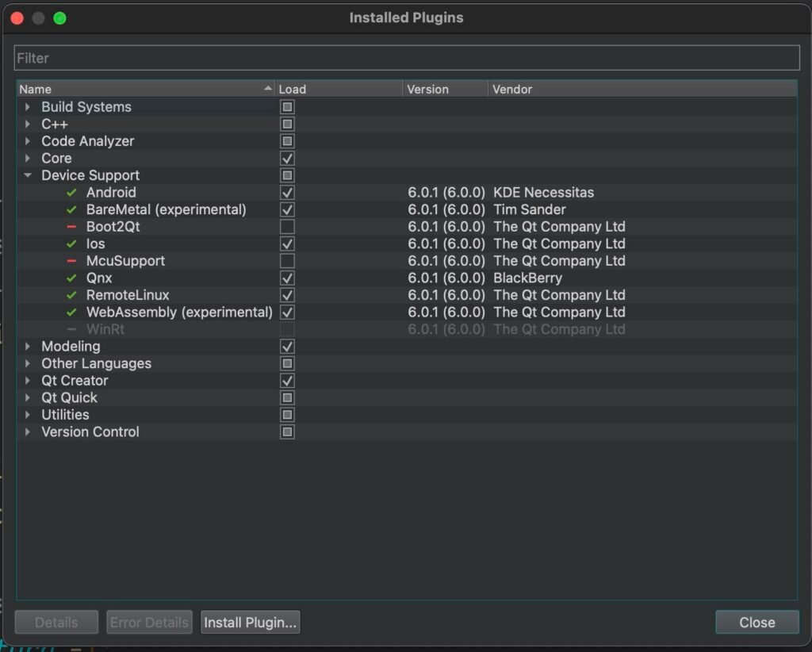Viewport: 812px width, 652px height.
Task: Click the Close button
Action: (757, 622)
